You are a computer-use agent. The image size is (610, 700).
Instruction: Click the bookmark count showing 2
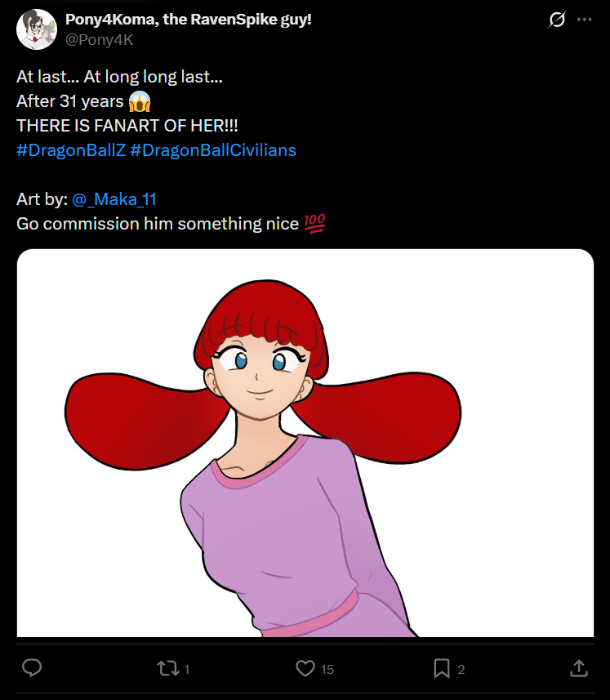[x=461, y=669]
